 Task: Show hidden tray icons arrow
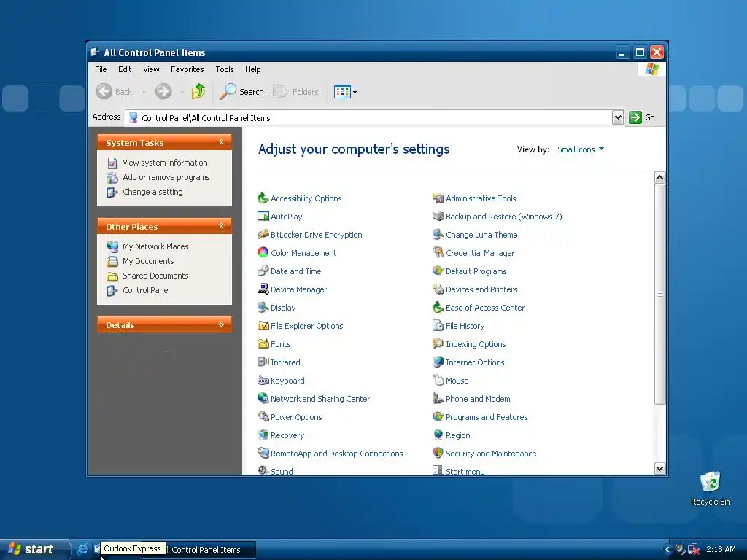[x=667, y=550]
